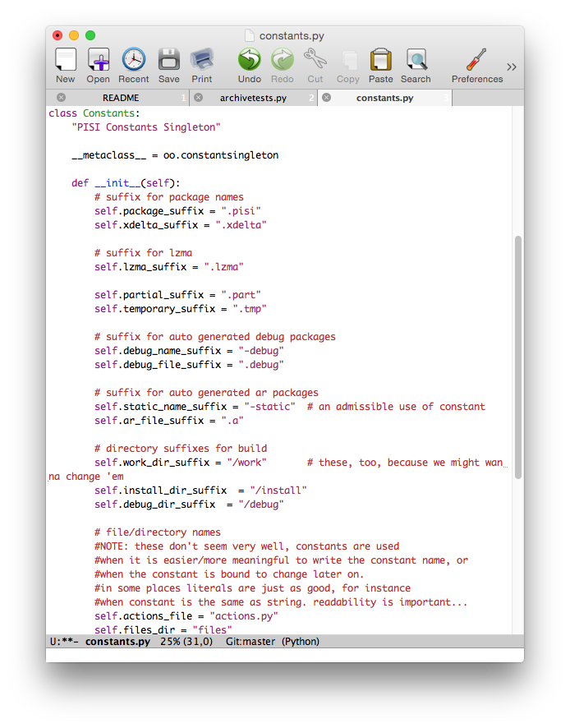Click the constants.py title bar file icon
The image size is (570, 728).
[x=250, y=36]
